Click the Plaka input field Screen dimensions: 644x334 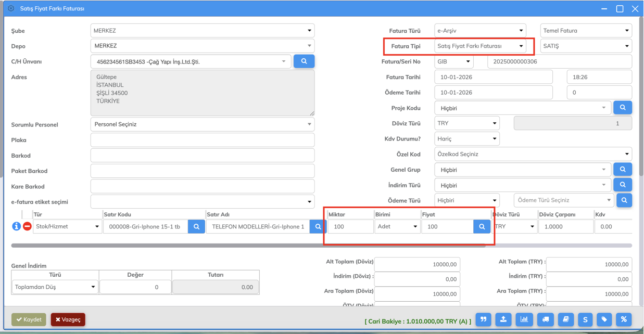[x=202, y=140]
